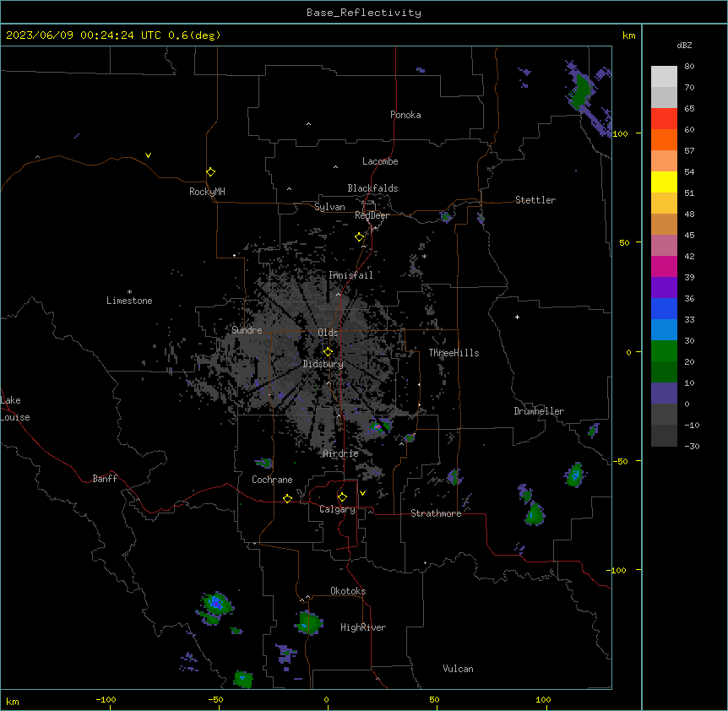This screenshot has height=711, width=728.
Task: Select the yellow V marker east of Calgary diamond
Action: [x=362, y=493]
